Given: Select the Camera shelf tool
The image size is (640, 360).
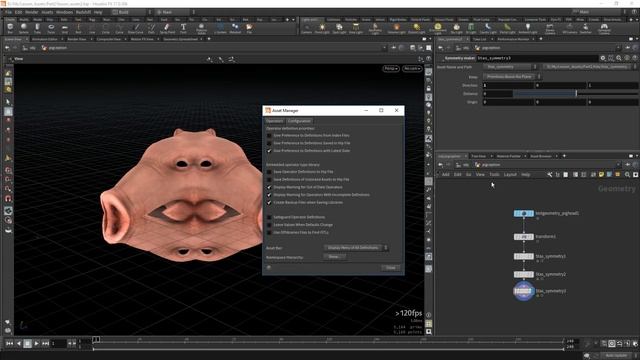Looking at the screenshot, I should [x=306, y=28].
